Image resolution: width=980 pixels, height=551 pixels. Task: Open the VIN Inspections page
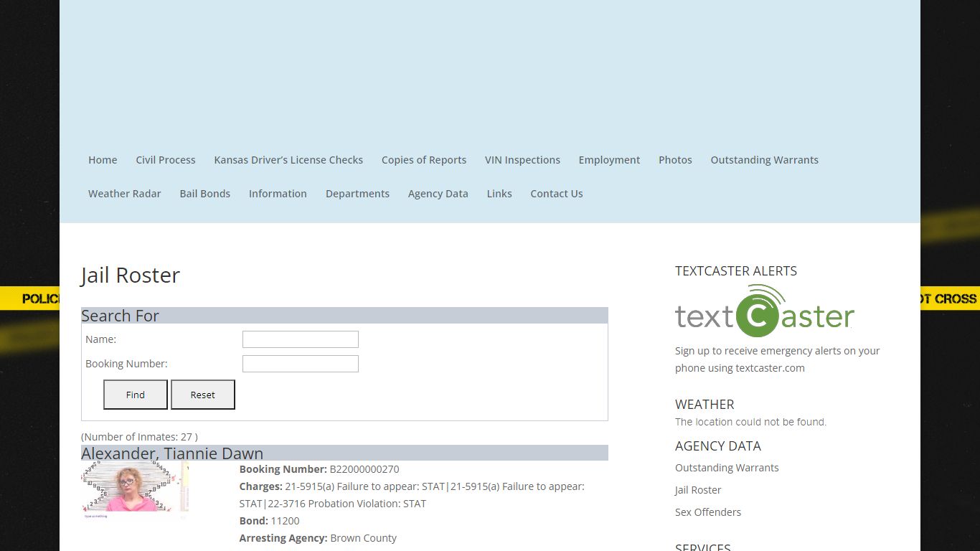(x=522, y=160)
